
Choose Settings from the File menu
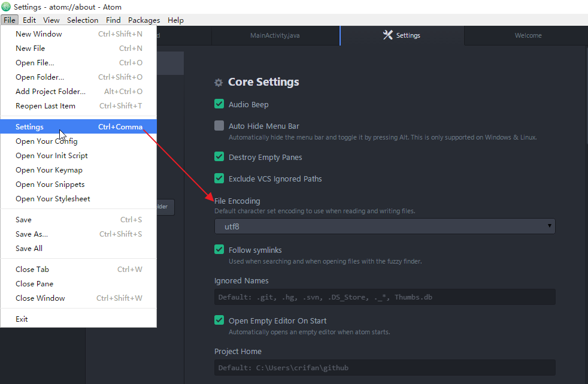[x=30, y=127]
